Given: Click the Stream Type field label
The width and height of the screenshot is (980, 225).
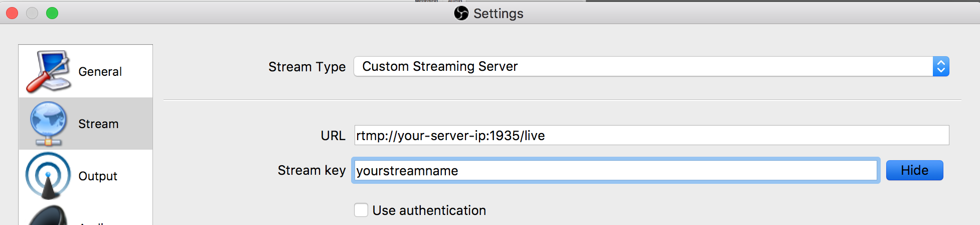Looking at the screenshot, I should (307, 67).
